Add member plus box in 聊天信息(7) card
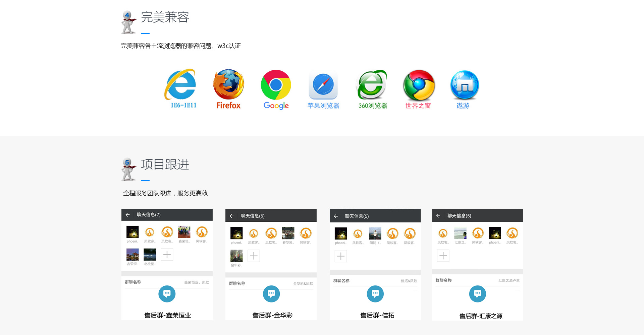The height and width of the screenshot is (335, 644). tap(167, 255)
